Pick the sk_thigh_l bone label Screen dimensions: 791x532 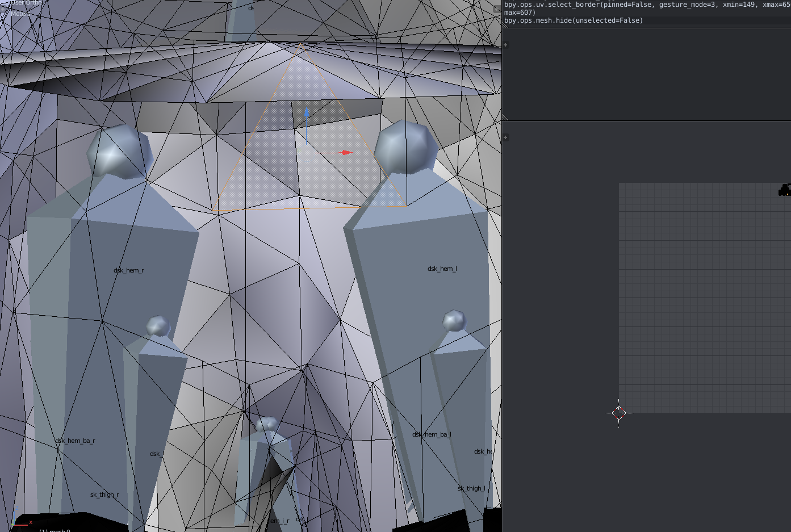(x=471, y=488)
